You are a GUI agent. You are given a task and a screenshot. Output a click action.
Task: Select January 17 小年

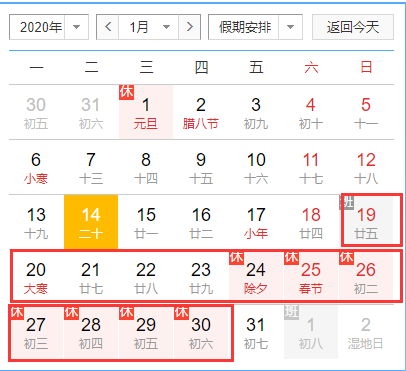tap(256, 222)
